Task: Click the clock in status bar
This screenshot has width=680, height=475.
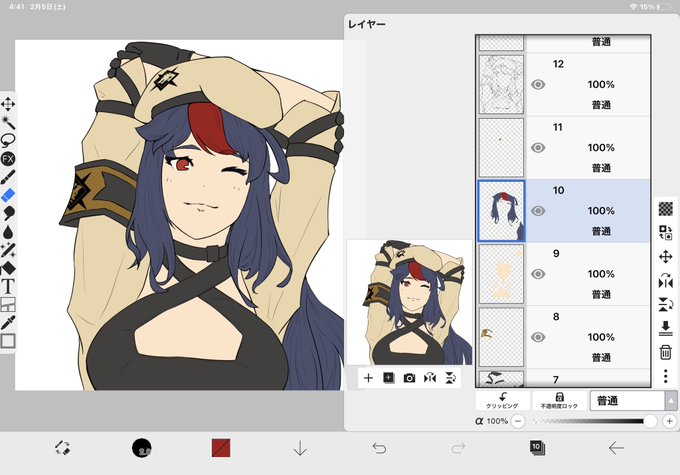Action: tap(16, 7)
